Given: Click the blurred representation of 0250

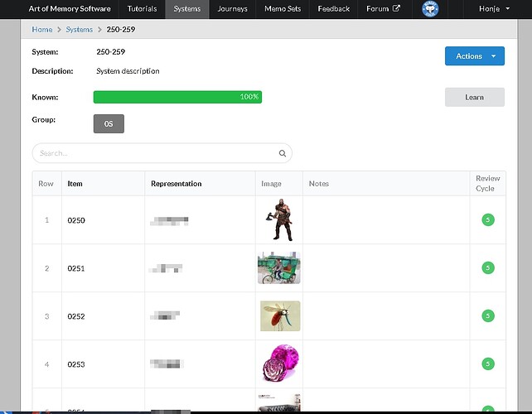Looking at the screenshot, I should click(x=169, y=221).
